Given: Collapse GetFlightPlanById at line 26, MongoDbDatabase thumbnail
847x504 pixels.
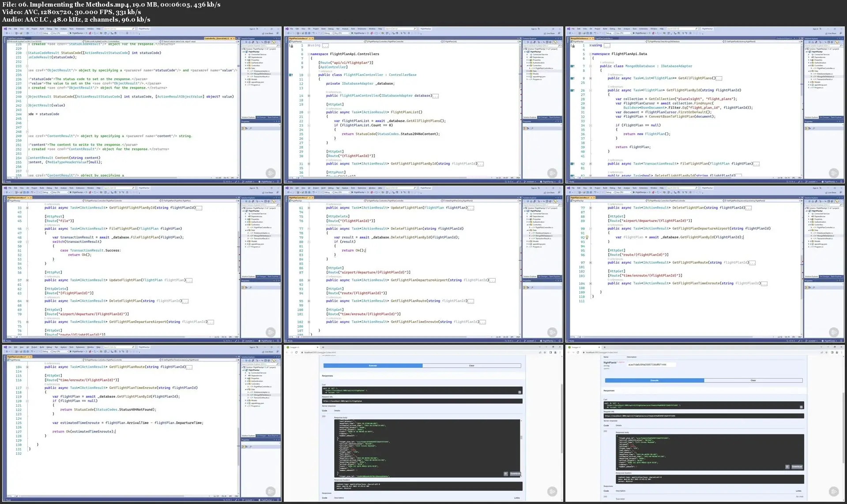Looking at the screenshot, I should coord(590,90).
